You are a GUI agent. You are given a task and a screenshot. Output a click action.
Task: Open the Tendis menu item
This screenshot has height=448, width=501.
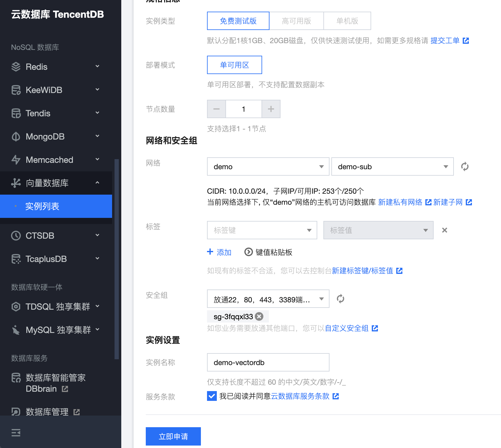click(56, 113)
